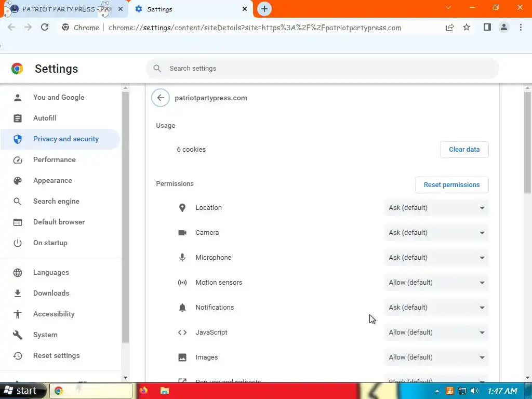Viewport: 532px width, 399px height.
Task: Click the Search settings field
Action: tap(322, 69)
